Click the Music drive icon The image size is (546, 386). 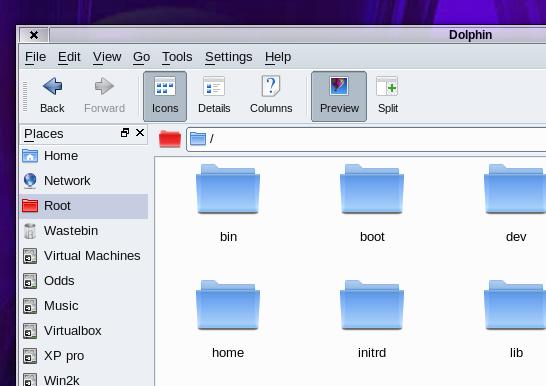point(30,306)
